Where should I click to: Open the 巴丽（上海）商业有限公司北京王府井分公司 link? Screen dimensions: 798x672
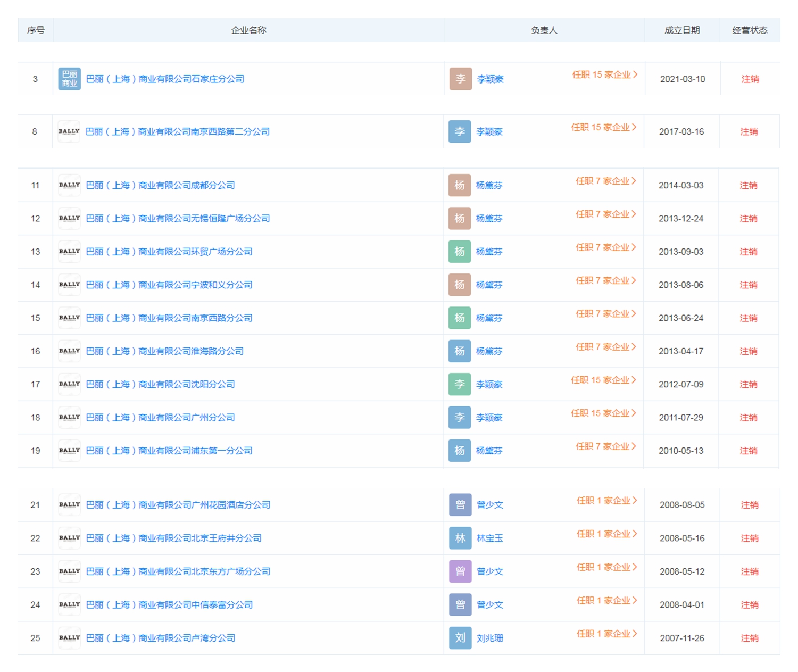coord(173,538)
